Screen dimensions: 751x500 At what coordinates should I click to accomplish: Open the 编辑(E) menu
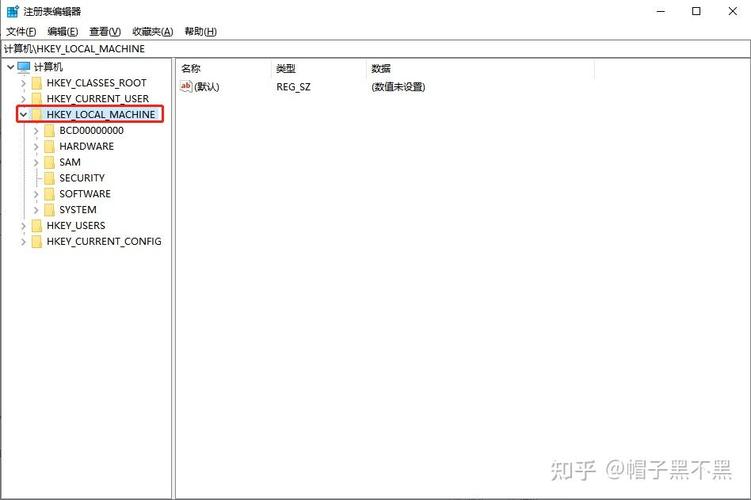point(63,32)
